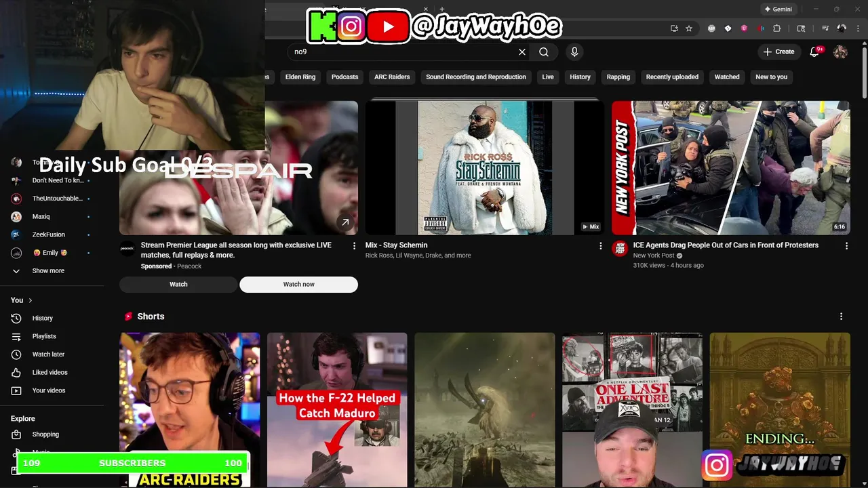Open the Chrome profile avatar

point(842,28)
